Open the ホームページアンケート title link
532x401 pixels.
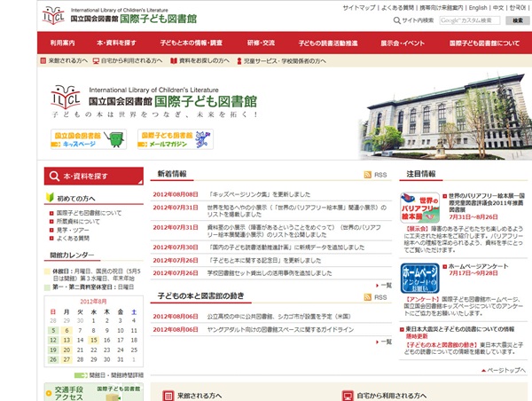click(479, 266)
